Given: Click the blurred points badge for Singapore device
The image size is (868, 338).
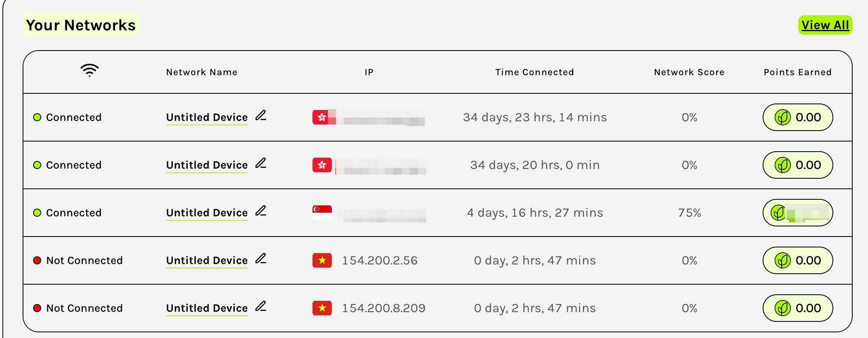Looking at the screenshot, I should pyautogui.click(x=797, y=213).
